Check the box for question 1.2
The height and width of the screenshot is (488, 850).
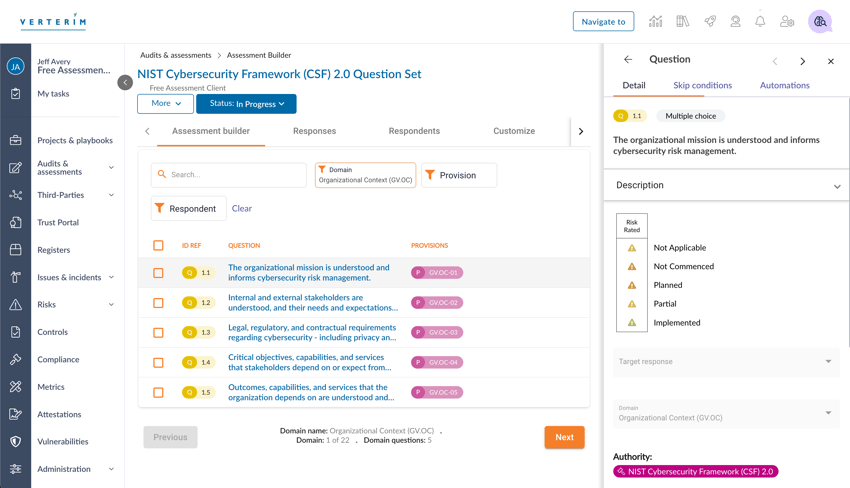pyautogui.click(x=158, y=303)
